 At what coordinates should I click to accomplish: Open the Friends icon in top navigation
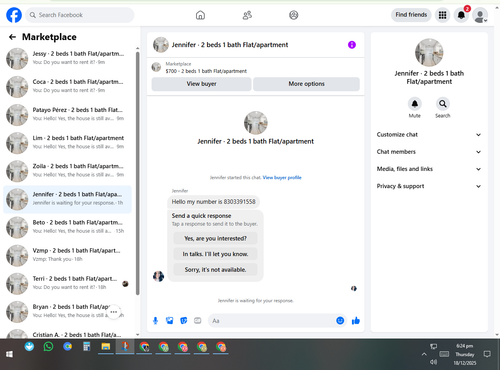pyautogui.click(x=247, y=15)
